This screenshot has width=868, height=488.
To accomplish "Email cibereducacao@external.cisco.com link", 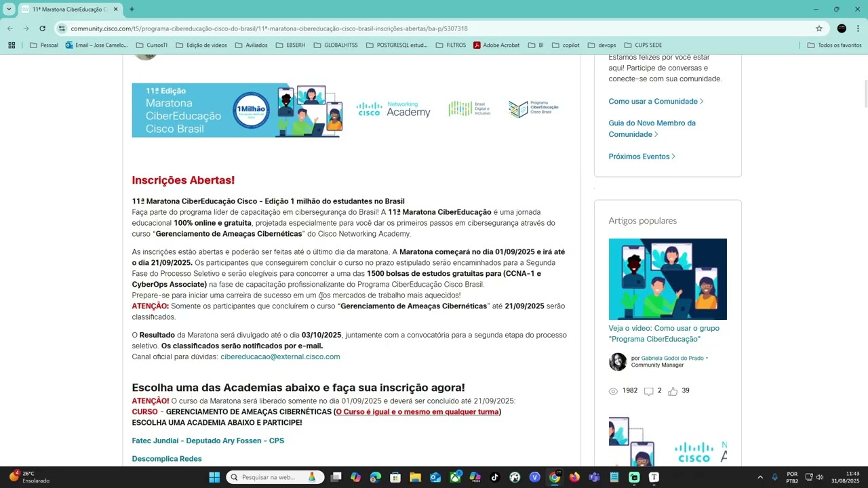I will (x=280, y=357).
